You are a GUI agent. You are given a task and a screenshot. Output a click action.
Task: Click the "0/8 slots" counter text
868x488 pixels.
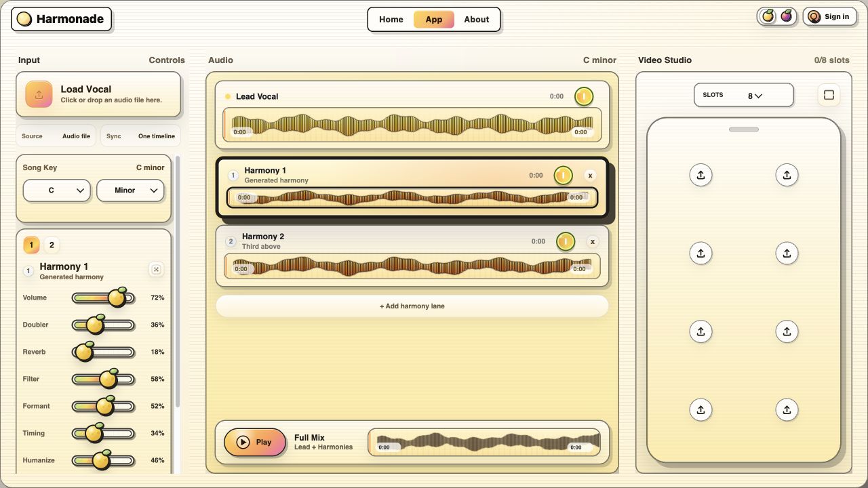tap(831, 60)
